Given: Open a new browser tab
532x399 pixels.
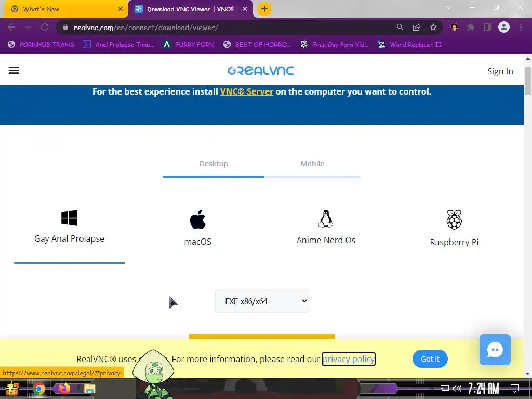Looking at the screenshot, I should [x=264, y=9].
